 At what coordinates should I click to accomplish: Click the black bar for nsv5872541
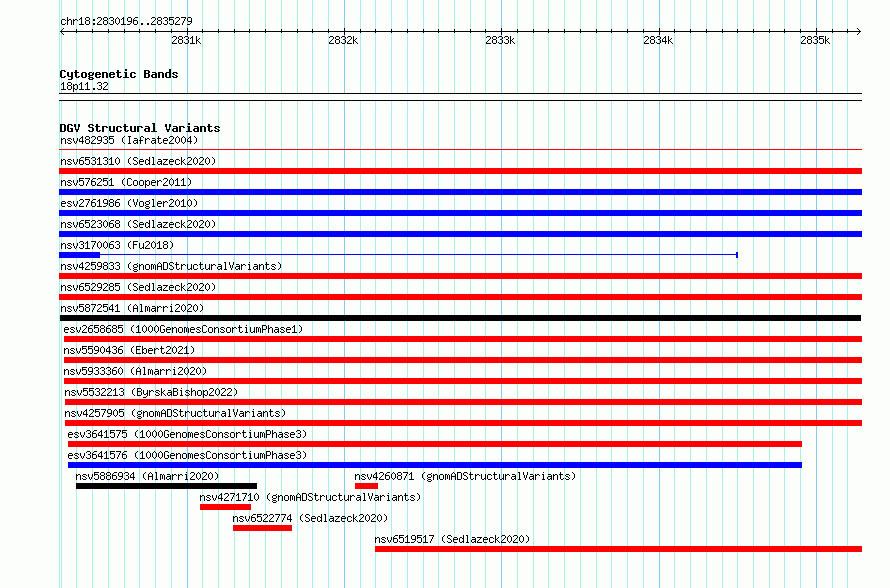[460, 318]
